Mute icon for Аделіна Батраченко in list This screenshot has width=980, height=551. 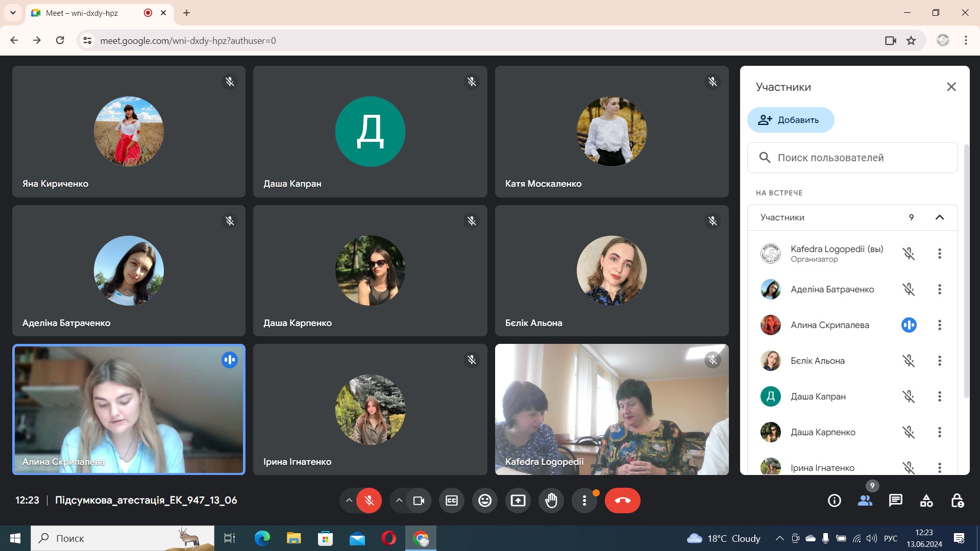point(909,289)
